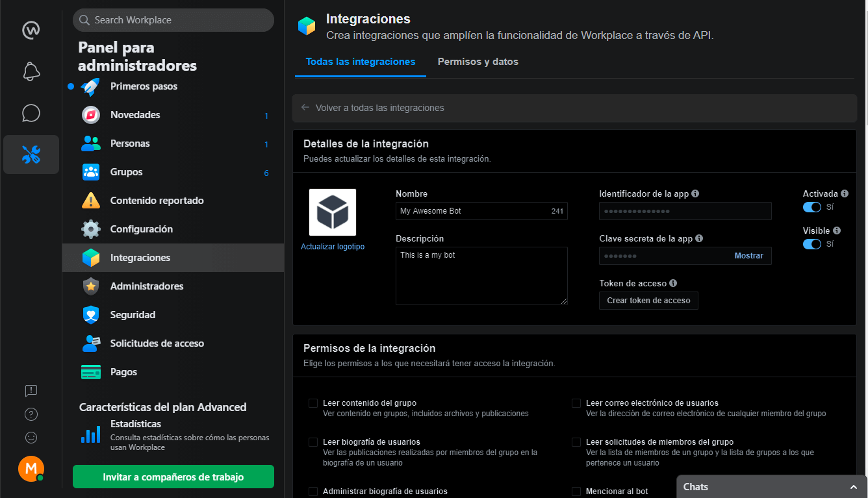Viewport: 868px width, 498px height.
Task: Turn off the Visible toggle
Action: (x=812, y=244)
